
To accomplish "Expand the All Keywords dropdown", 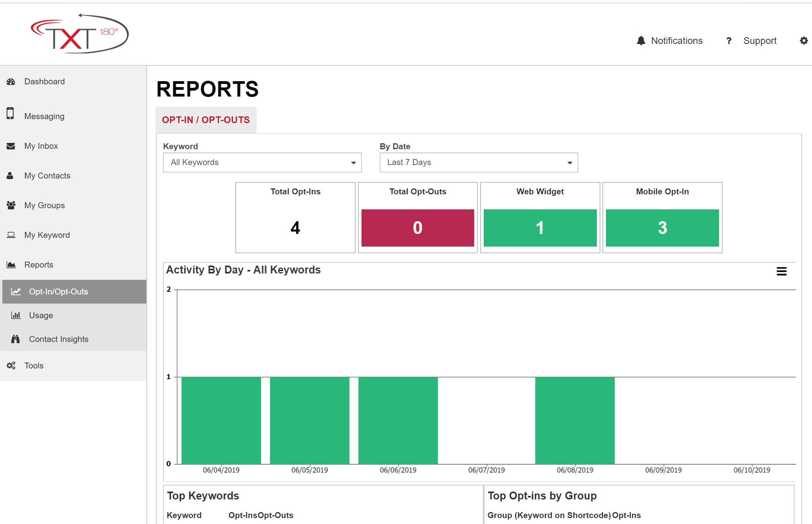I will click(262, 163).
